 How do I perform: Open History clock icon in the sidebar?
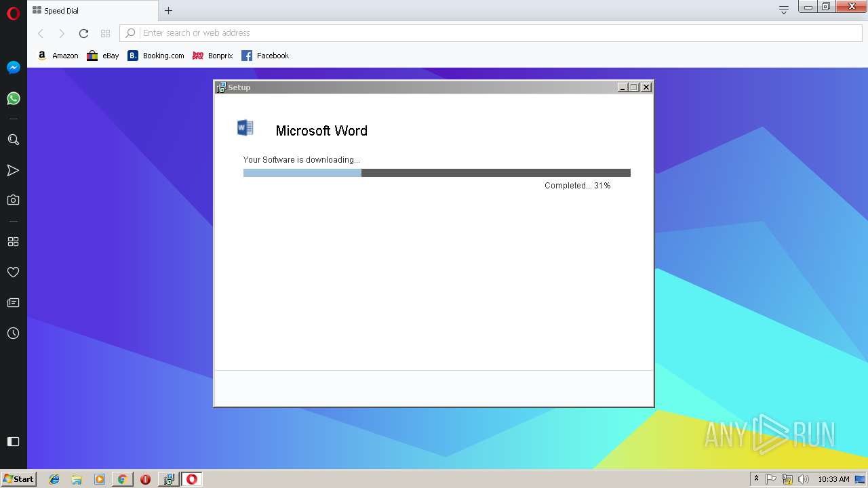(13, 333)
